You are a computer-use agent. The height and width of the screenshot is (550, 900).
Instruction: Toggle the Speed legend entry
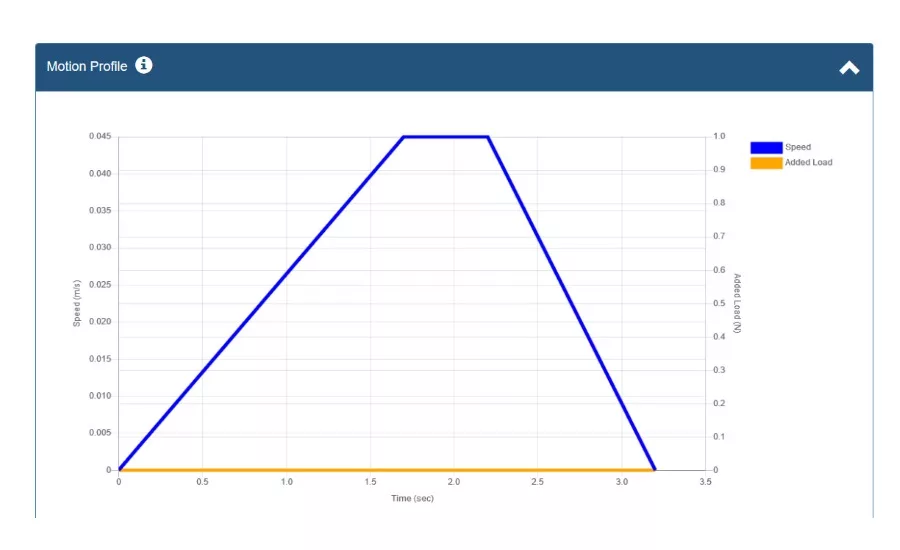pyautogui.click(x=781, y=147)
